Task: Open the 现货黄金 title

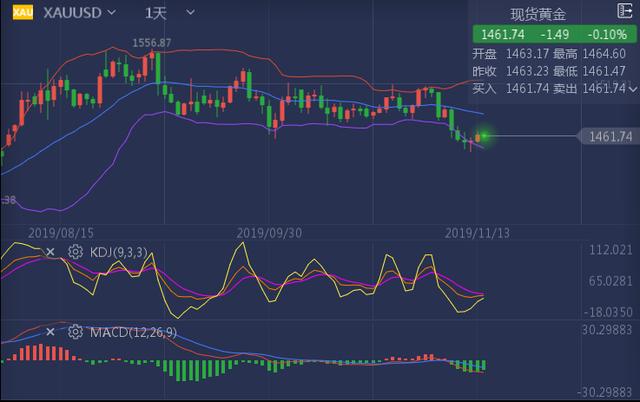Action: pyautogui.click(x=538, y=14)
